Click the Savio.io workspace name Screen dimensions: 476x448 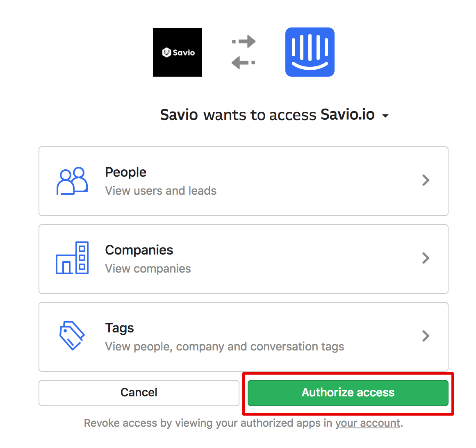click(x=348, y=114)
